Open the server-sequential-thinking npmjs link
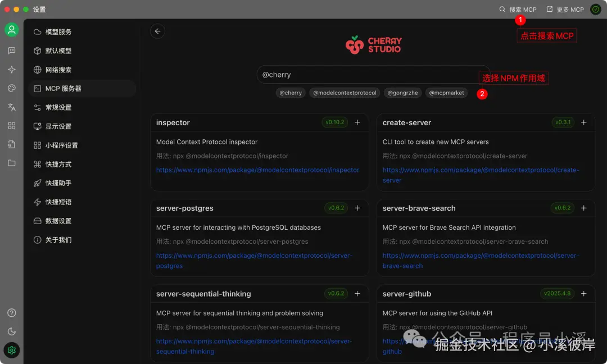The image size is (607, 364). coord(254,346)
